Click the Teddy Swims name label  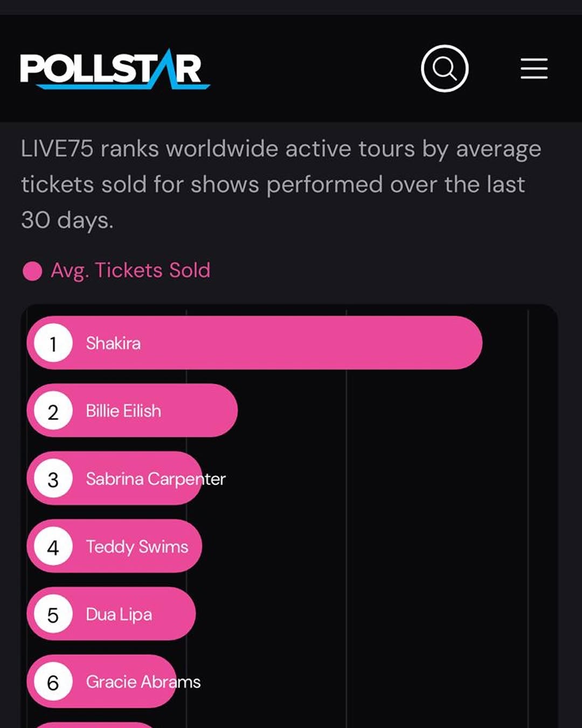pos(137,547)
